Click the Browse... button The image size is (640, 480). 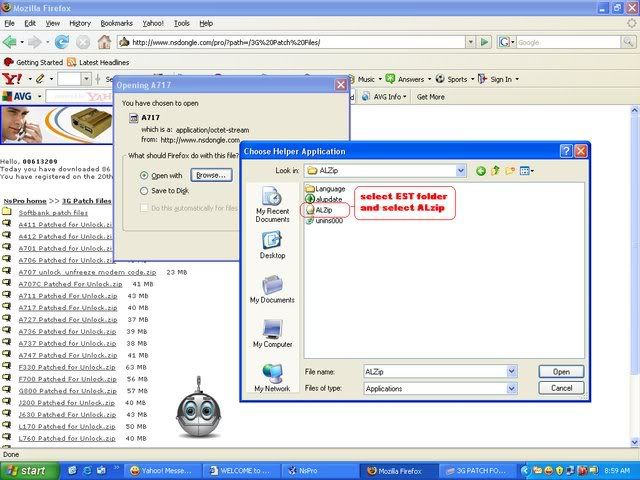211,175
